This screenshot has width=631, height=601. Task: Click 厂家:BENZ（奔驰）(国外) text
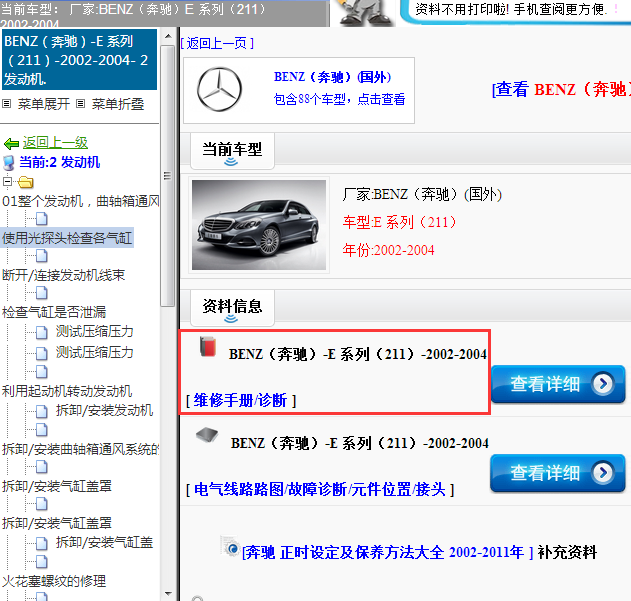coord(422,194)
